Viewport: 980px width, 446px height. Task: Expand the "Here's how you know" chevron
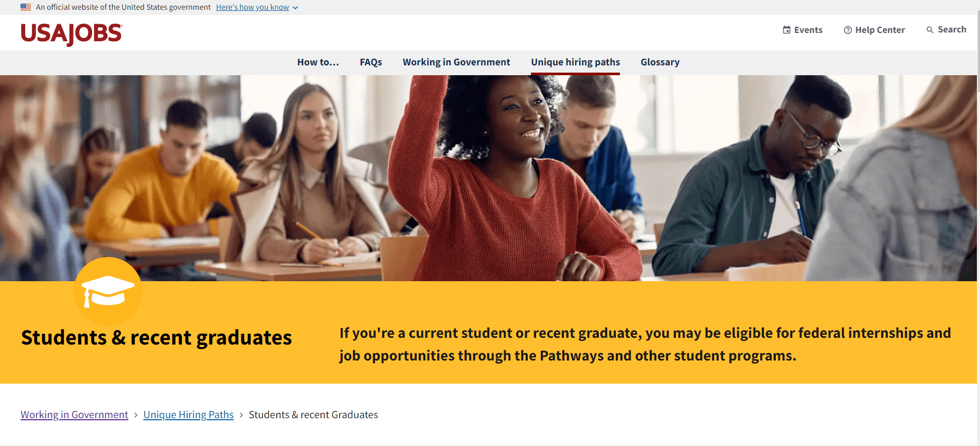point(295,8)
